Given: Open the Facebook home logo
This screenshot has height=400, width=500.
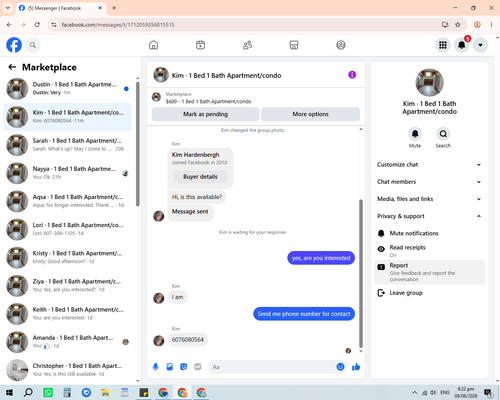Looking at the screenshot, I should (x=14, y=45).
